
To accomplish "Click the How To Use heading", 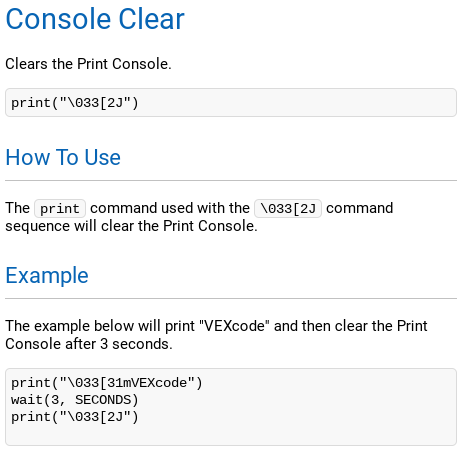I will click(x=63, y=157).
